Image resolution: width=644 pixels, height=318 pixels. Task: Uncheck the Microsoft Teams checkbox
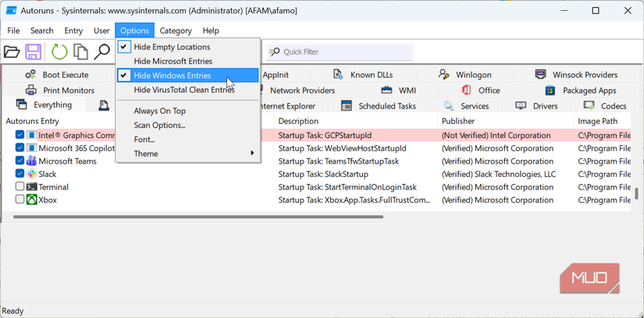(x=20, y=161)
